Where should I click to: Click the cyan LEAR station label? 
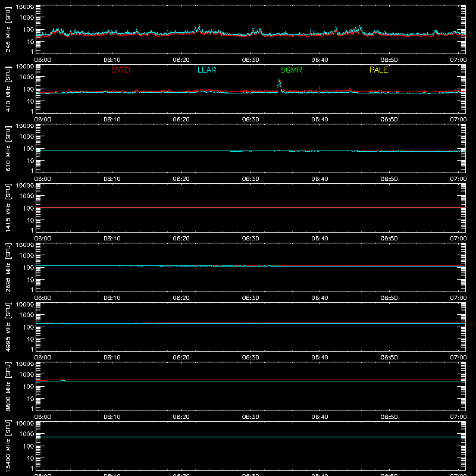tap(206, 70)
